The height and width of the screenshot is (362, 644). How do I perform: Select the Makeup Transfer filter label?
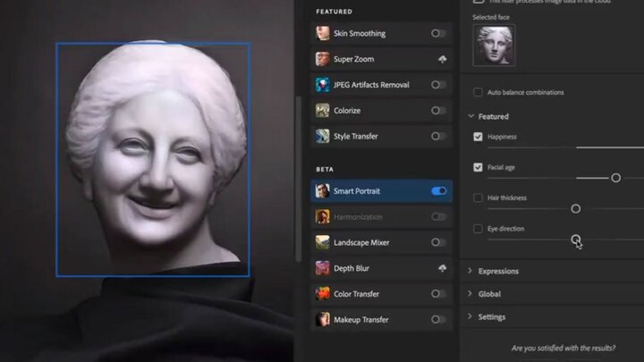pos(361,319)
